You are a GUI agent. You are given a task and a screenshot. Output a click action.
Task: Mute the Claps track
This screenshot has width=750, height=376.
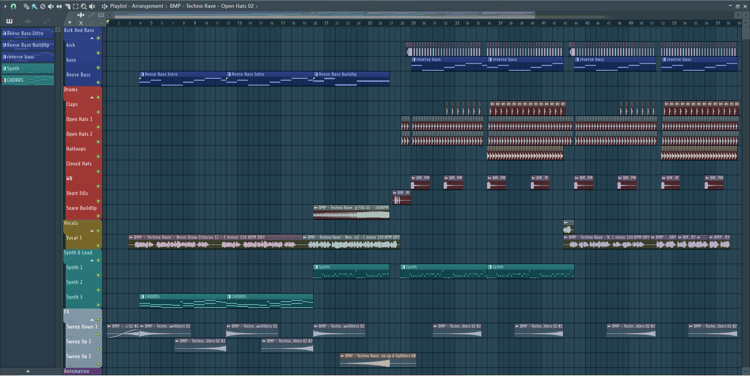99,112
